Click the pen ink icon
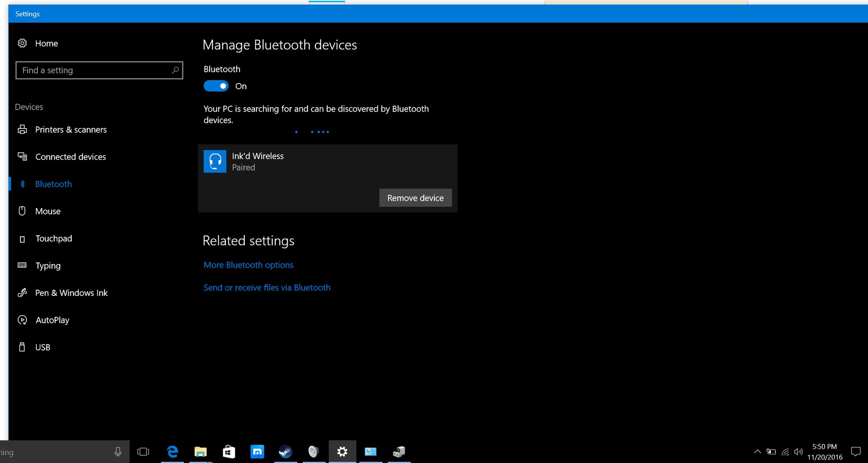Image resolution: width=868 pixels, height=463 pixels. click(22, 293)
